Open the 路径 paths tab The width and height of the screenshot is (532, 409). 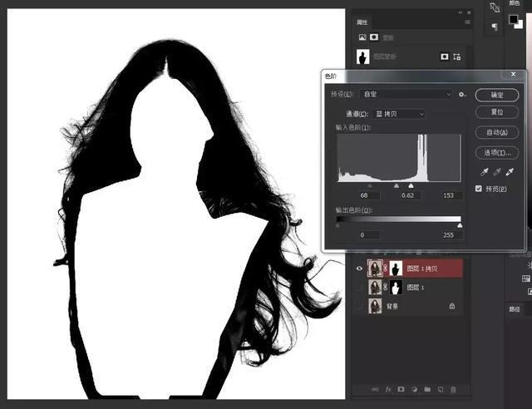tap(514, 308)
